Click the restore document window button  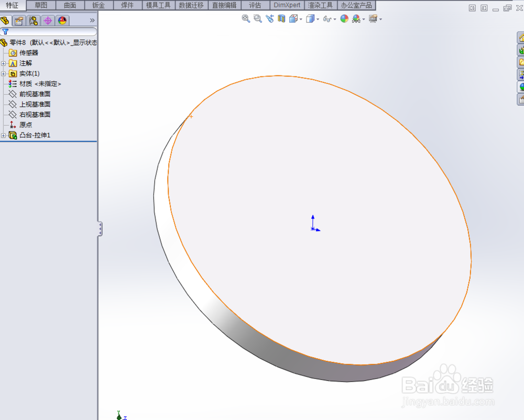[507, 8]
